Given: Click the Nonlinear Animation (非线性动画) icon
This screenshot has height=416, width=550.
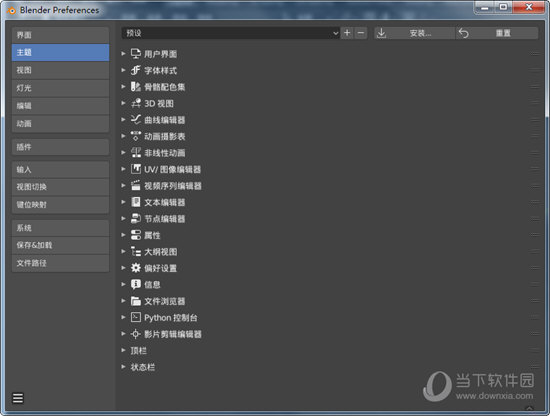Looking at the screenshot, I should click(x=135, y=153).
